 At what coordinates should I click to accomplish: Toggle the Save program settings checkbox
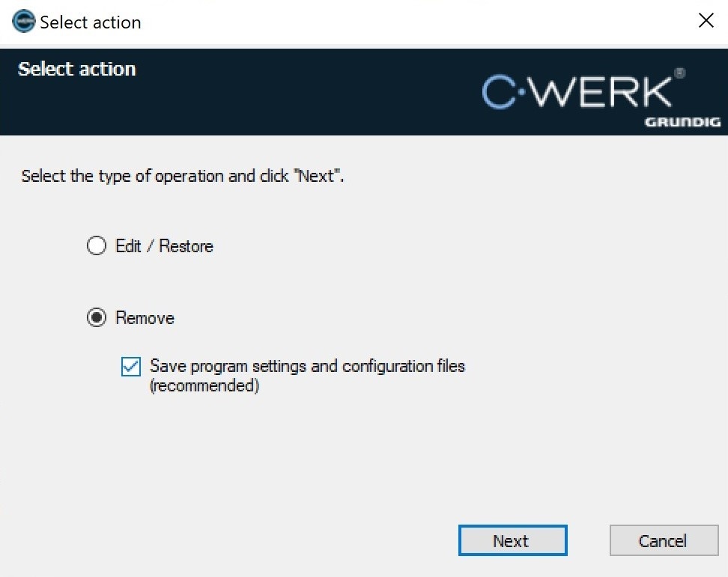[x=131, y=367]
